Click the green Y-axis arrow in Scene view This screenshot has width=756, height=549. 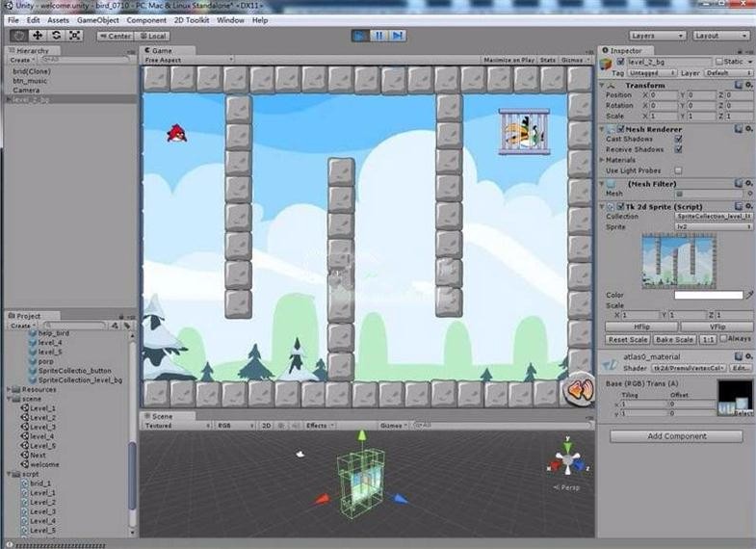tap(361, 435)
